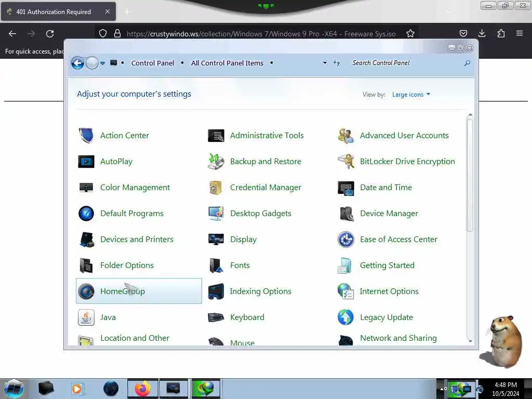Screen dimensions: 532x399
Task: Expand the View by Large icons dropdown
Action: coord(411,95)
